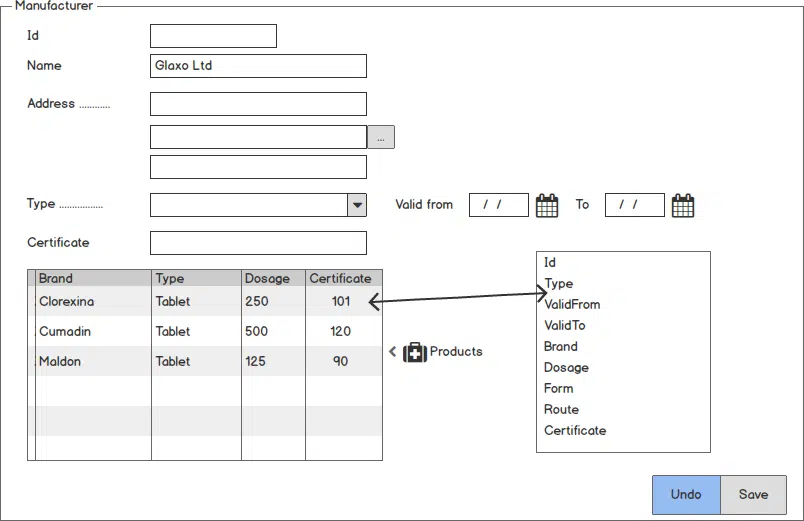Click dosage value 500
The height and width of the screenshot is (521, 804).
(256, 331)
